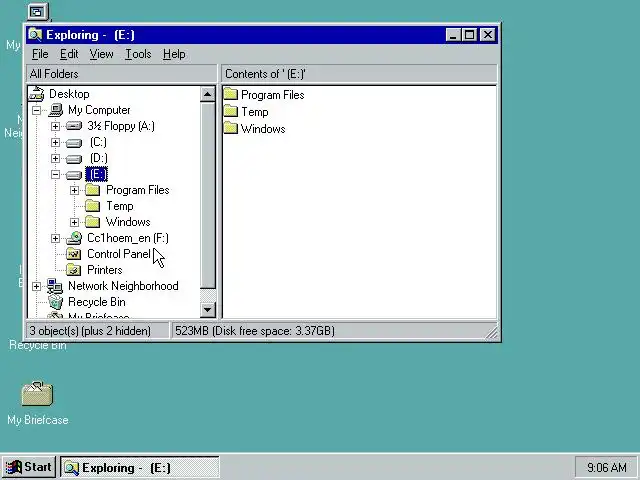
Task: Open the Help menu
Action: pos(174,54)
